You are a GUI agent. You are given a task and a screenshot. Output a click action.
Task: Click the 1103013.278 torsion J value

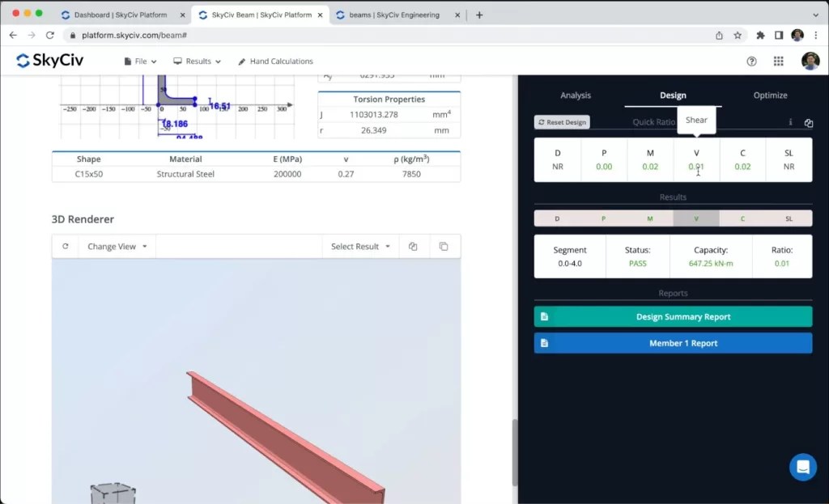coord(374,114)
